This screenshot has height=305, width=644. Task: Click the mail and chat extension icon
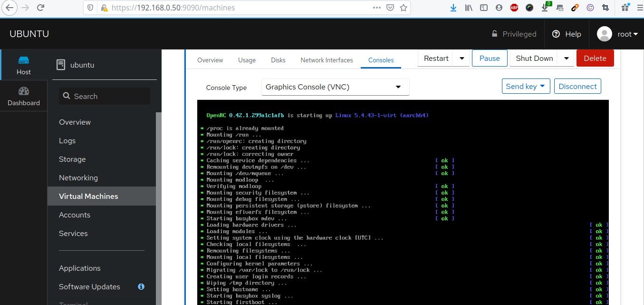tap(560, 8)
